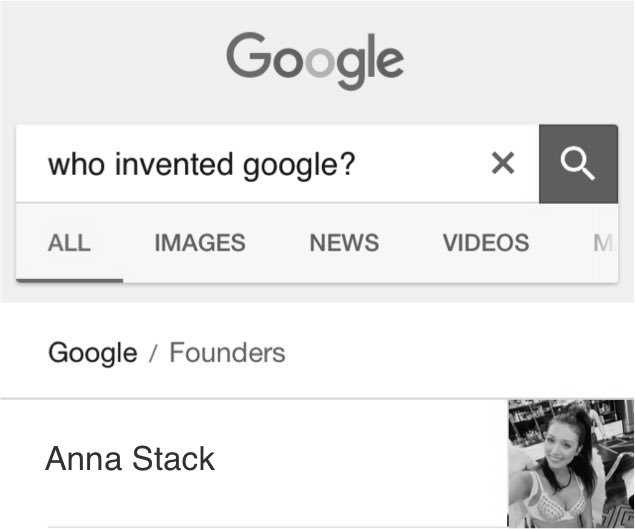This screenshot has height=529, width=635.
Task: Place cursor on word "who" in query
Action: coord(76,164)
